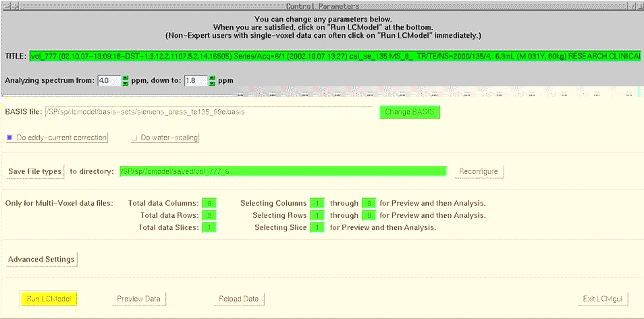Viewport: 644px width, 319px height.
Task: Click the Preview Data button
Action: tap(139, 299)
